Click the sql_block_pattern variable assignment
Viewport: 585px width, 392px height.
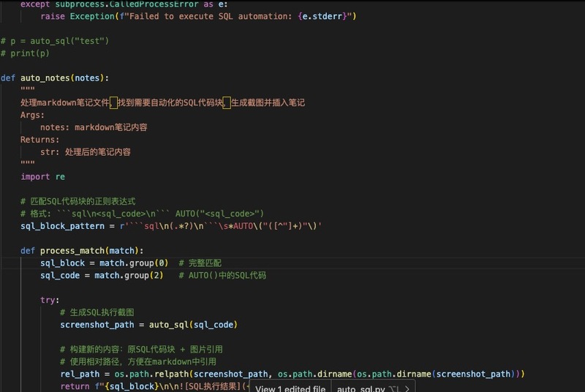(x=171, y=226)
